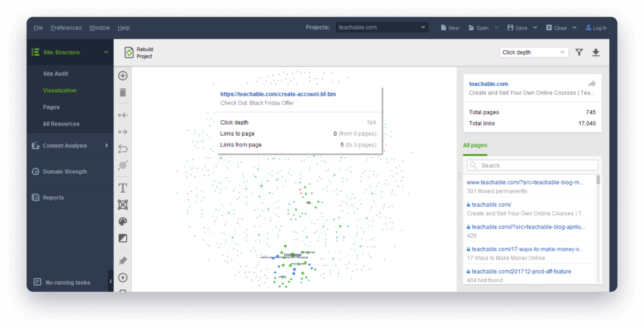Select the text label T tool
Viewport: 644px width, 328px height.
tap(123, 188)
